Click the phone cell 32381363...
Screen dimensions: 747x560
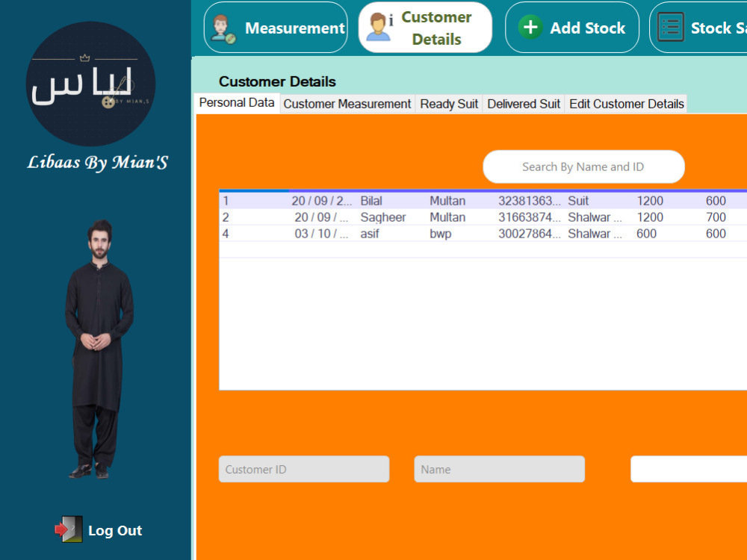(530, 201)
